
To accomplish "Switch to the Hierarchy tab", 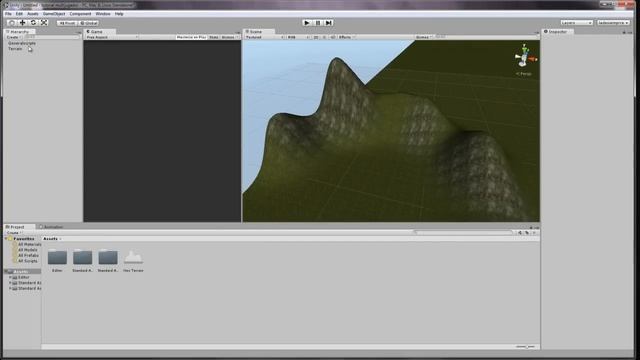I will click(x=19, y=31).
